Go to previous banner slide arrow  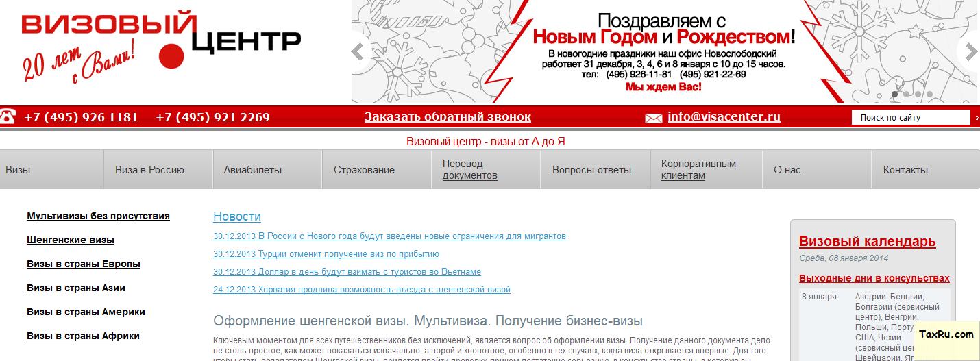(x=357, y=51)
